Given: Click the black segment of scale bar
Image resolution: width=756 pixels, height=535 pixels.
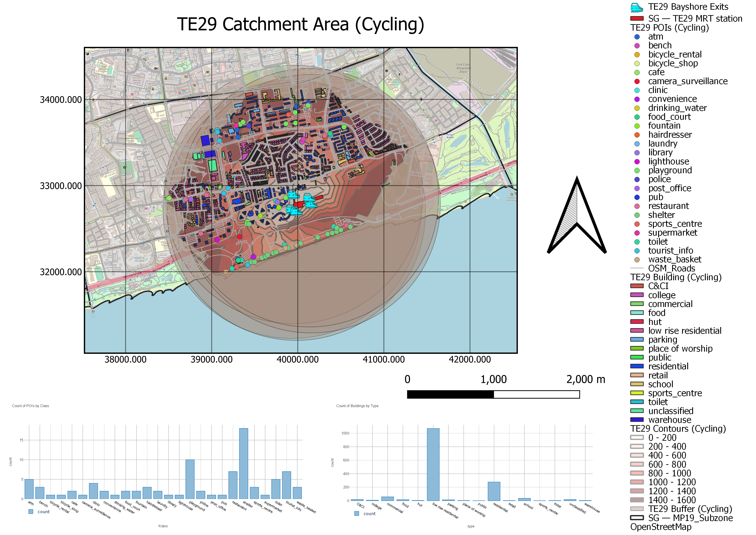Looking at the screenshot, I should pyautogui.click(x=450, y=394).
